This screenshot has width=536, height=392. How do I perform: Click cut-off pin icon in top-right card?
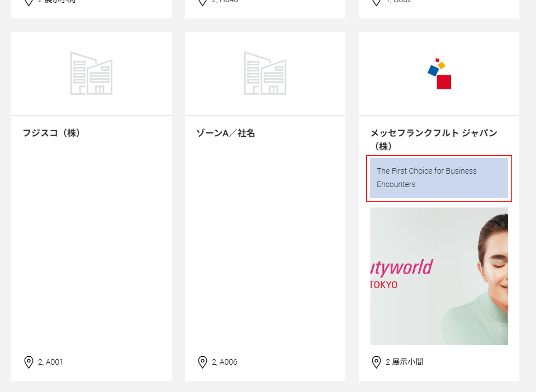coord(376,2)
